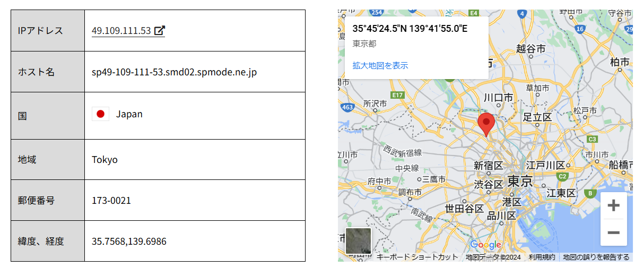Click the ホスト名 row label
Screen dimensions: 644x267
tap(36, 72)
